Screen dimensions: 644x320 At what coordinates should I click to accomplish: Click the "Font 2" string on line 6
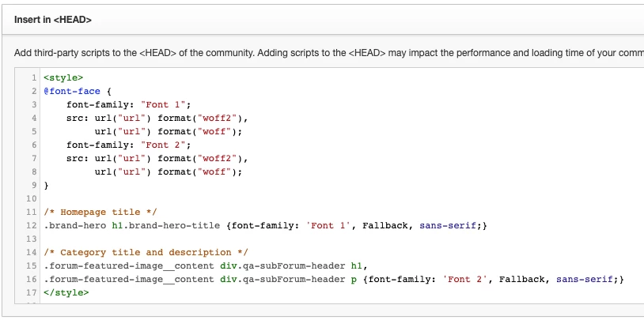[163, 145]
